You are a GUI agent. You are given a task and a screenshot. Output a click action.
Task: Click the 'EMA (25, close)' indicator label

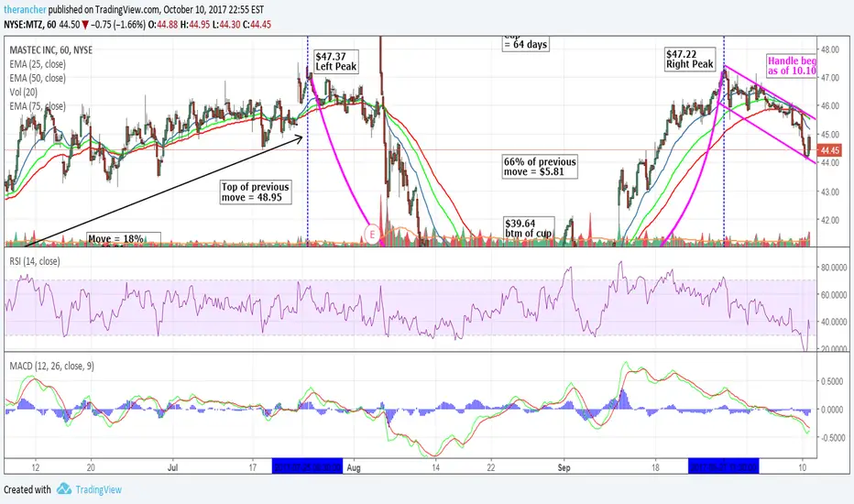click(x=37, y=64)
